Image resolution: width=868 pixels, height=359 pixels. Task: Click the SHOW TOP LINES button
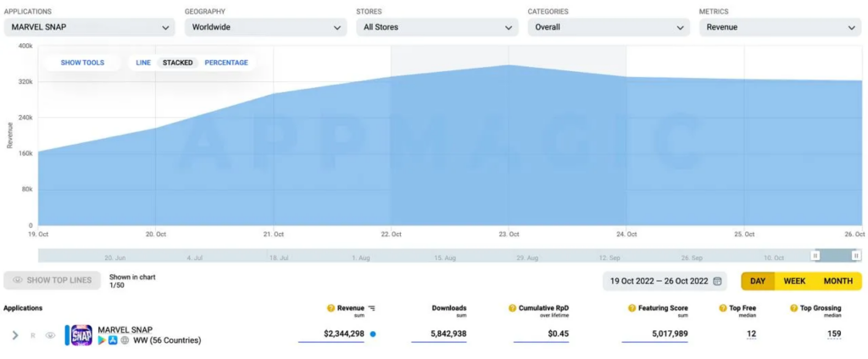(53, 280)
